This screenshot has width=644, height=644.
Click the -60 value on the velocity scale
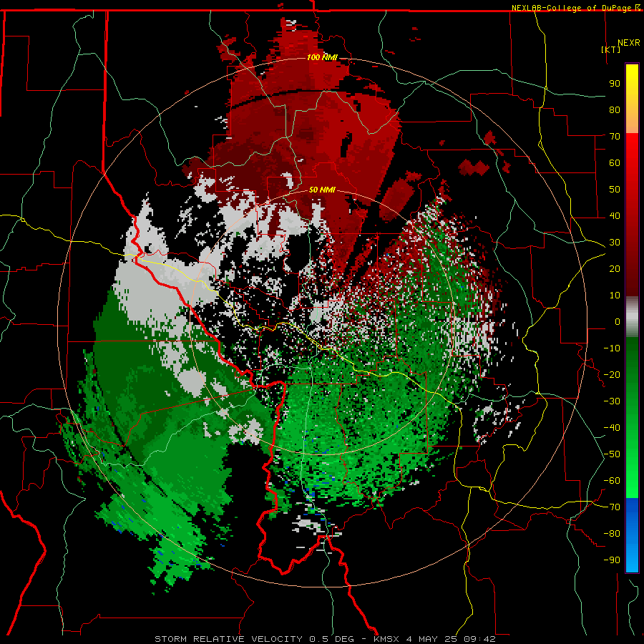612,481
